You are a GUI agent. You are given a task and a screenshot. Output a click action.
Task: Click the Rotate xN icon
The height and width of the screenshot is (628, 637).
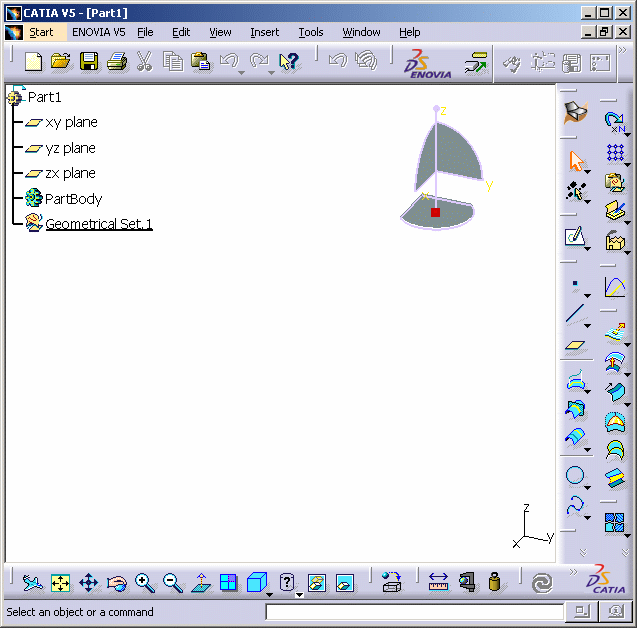(615, 122)
